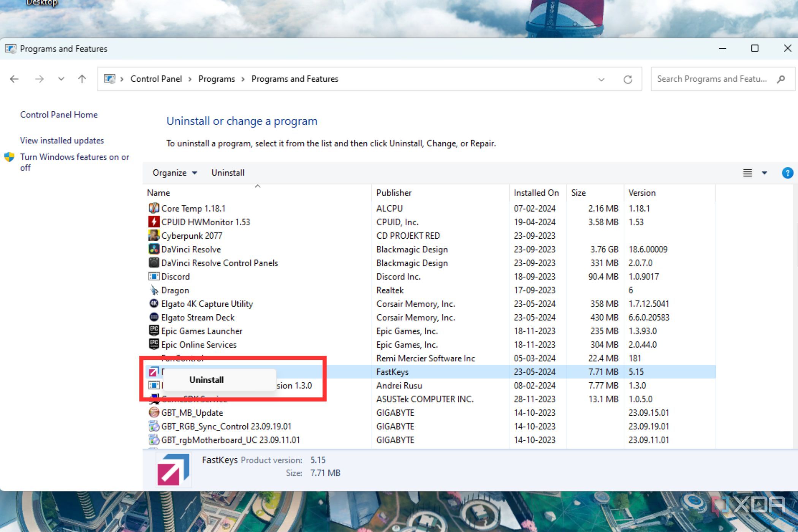This screenshot has height=532, width=798.
Task: Select the Elgato Stream Deck icon
Action: coord(154,317)
